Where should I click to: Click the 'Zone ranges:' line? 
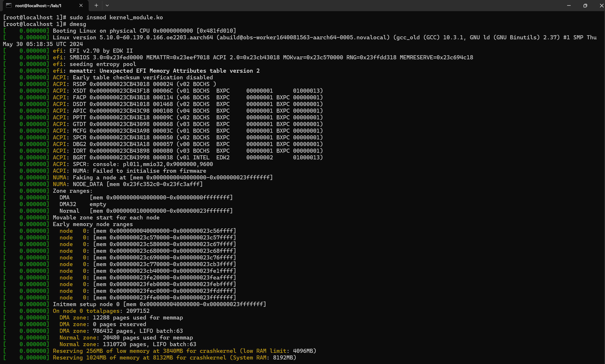coord(73,191)
